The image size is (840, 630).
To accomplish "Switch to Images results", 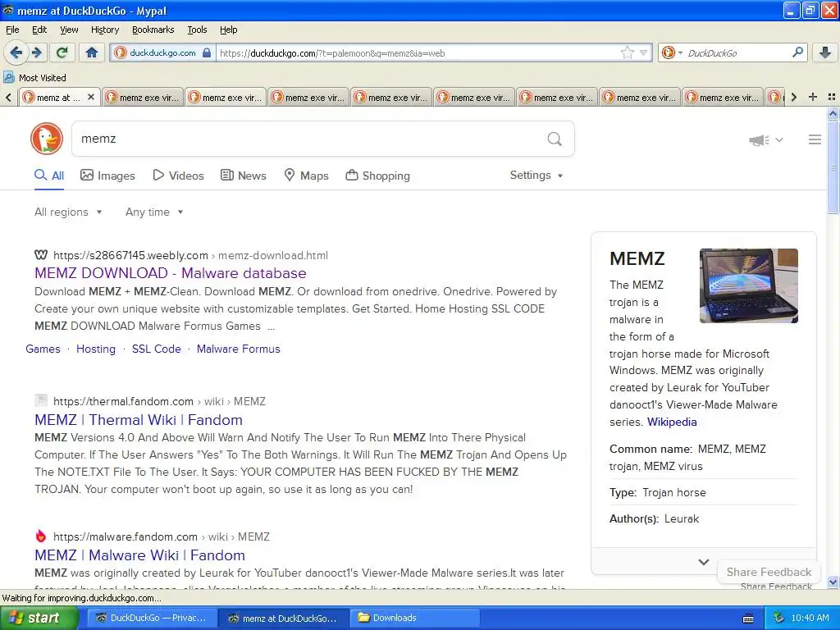I will tap(107, 176).
